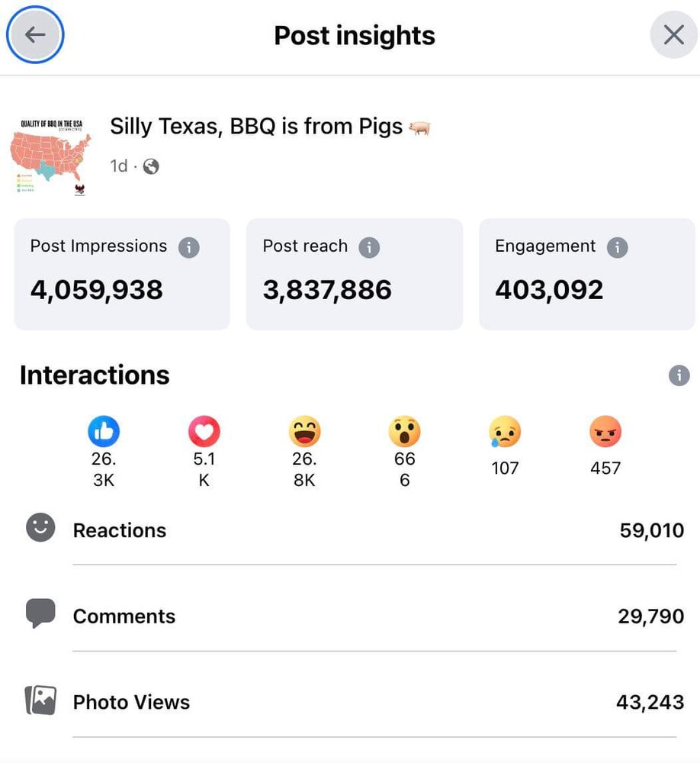The height and width of the screenshot is (763, 700).
Task: Click the Interactions info icon
Action: 679,375
